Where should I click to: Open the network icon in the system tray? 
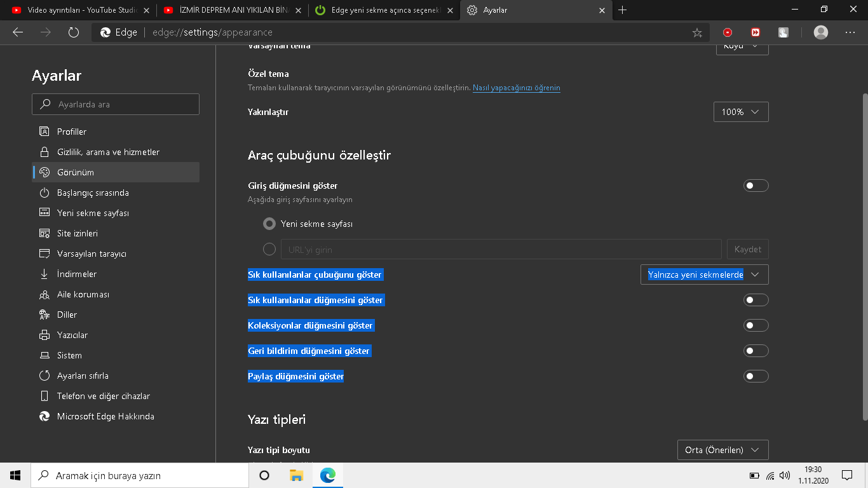770,475
